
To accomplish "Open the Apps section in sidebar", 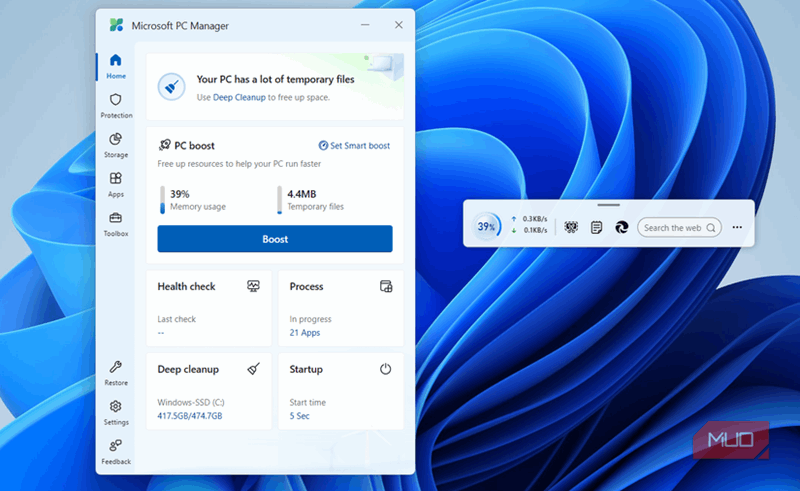I will click(x=116, y=184).
